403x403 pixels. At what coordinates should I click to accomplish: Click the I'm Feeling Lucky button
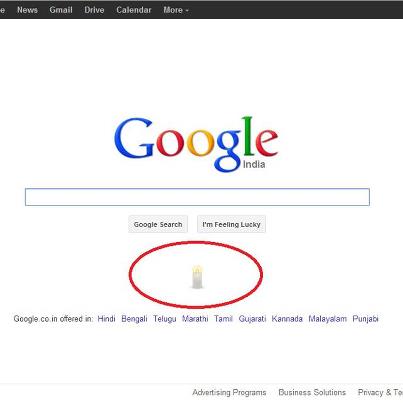[231, 224]
